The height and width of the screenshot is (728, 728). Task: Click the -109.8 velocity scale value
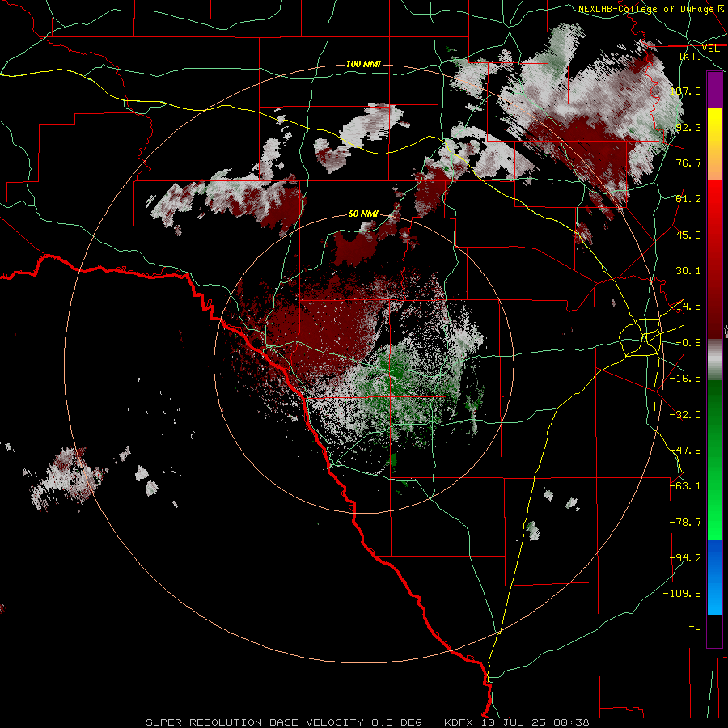pyautogui.click(x=683, y=594)
